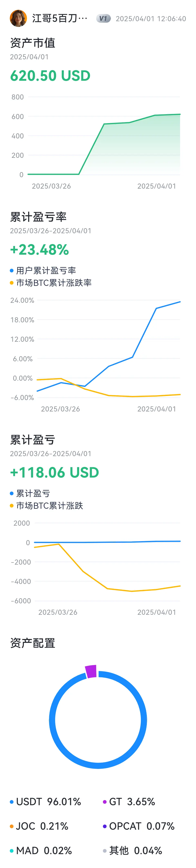Select the OPCAT 0.07% legend entry

139,826
